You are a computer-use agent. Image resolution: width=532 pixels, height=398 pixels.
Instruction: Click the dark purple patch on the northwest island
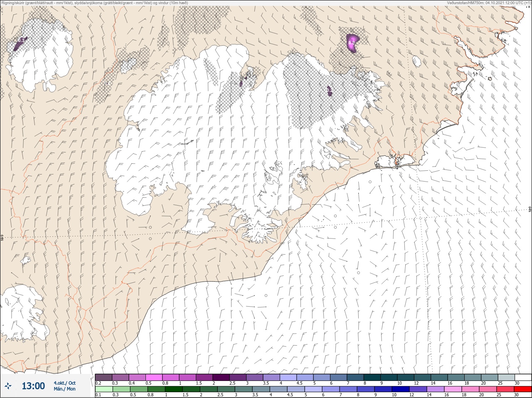click(x=20, y=43)
